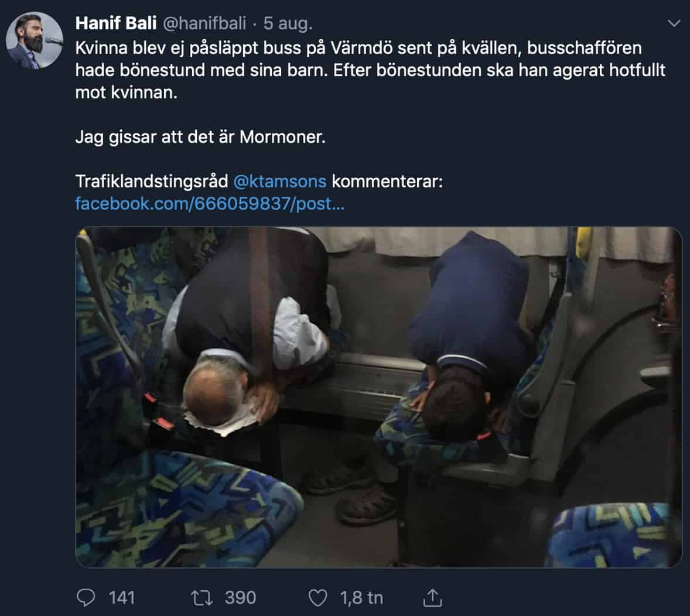Follow the facebook.com/666059837 link
Viewport: 690px width, 616px height.
(210, 204)
